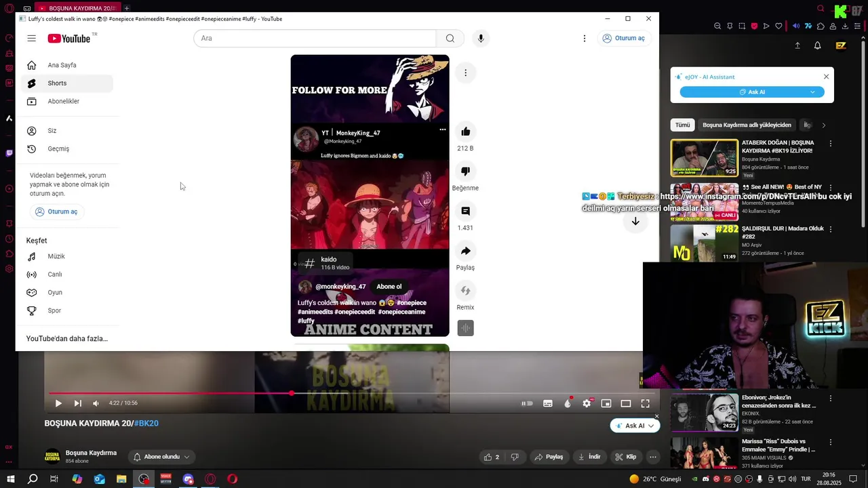The image size is (868, 488).
Task: Open Oyun under Keşfet
Action: [x=67, y=292]
